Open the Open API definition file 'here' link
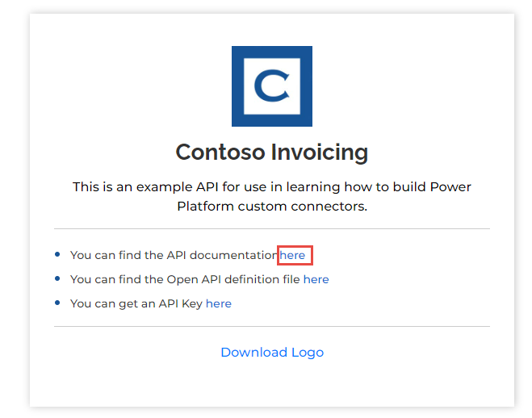 pyautogui.click(x=316, y=279)
